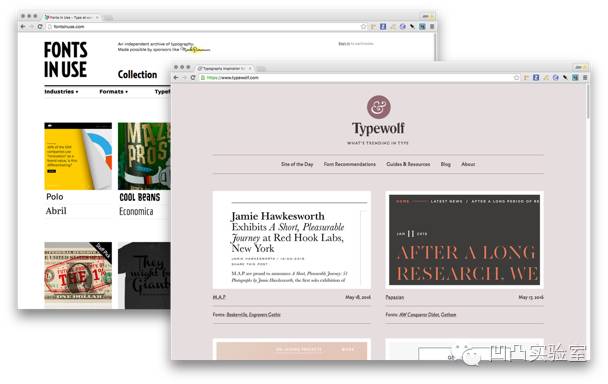Bookmark fontsinuse.com with the star icon
The image size is (608, 384).
coord(363,26)
